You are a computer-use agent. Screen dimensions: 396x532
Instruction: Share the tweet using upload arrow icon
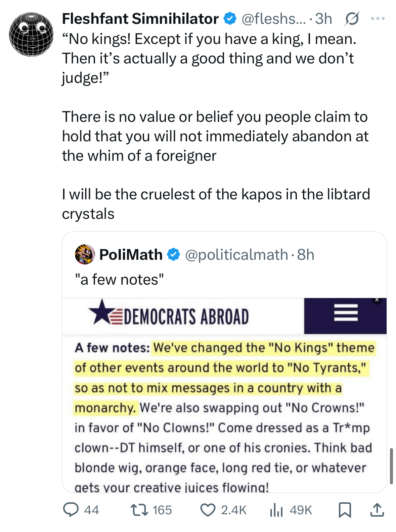coord(377,510)
